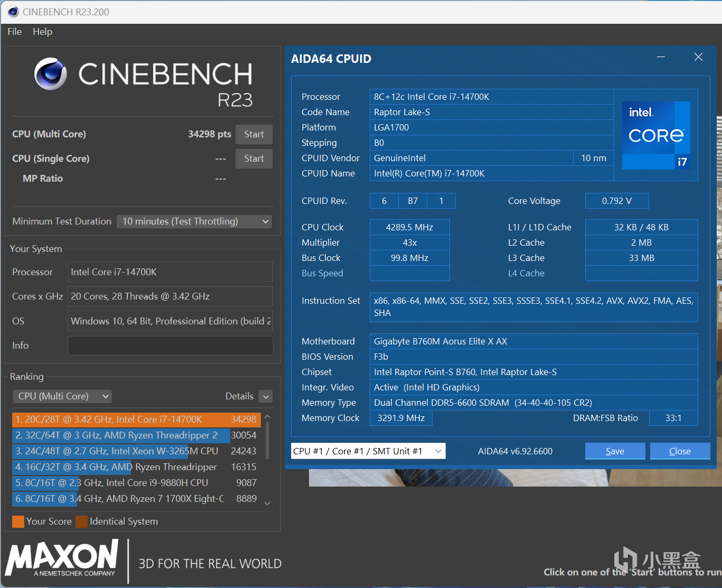The height and width of the screenshot is (588, 722).
Task: Open the Minimum Test Duration dropdown
Action: coord(194,221)
